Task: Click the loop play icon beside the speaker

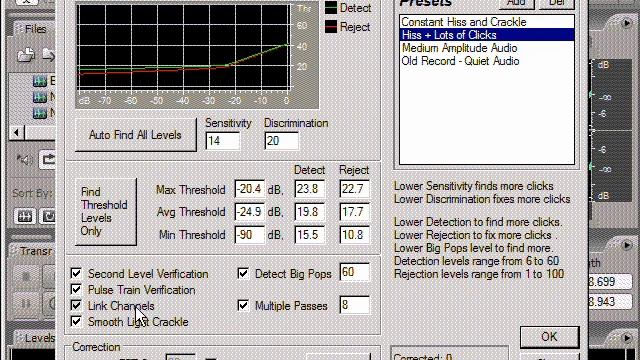Action: click(47, 159)
